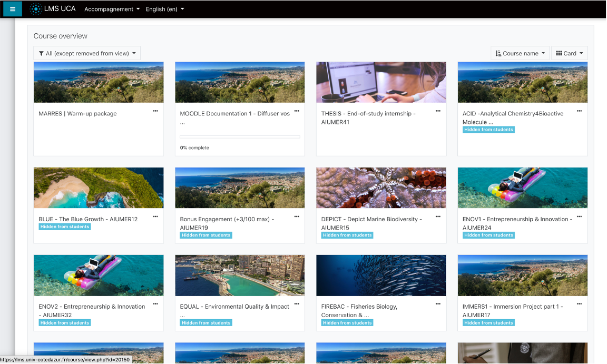The width and height of the screenshot is (607, 364).
Task: Open the Card display mode dropdown
Action: click(570, 53)
